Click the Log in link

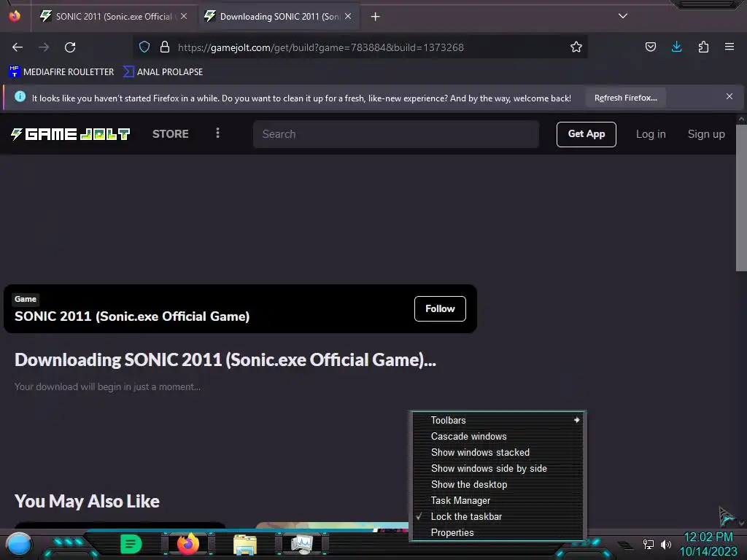[x=651, y=134]
